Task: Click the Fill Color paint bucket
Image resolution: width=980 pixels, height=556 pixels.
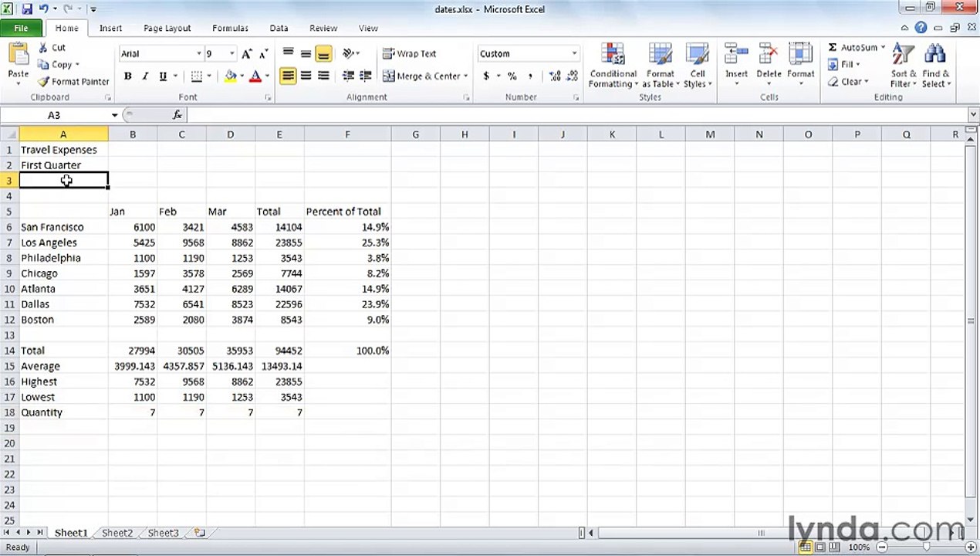Action: [x=230, y=76]
